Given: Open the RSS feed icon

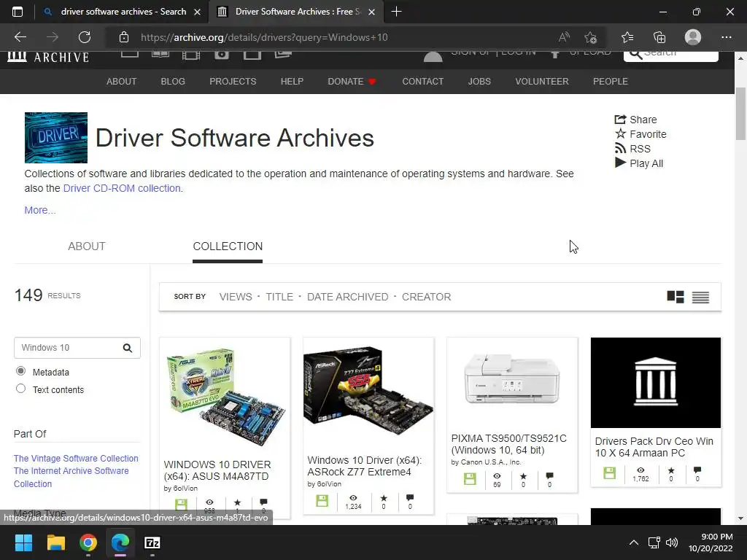Looking at the screenshot, I should click(x=620, y=149).
